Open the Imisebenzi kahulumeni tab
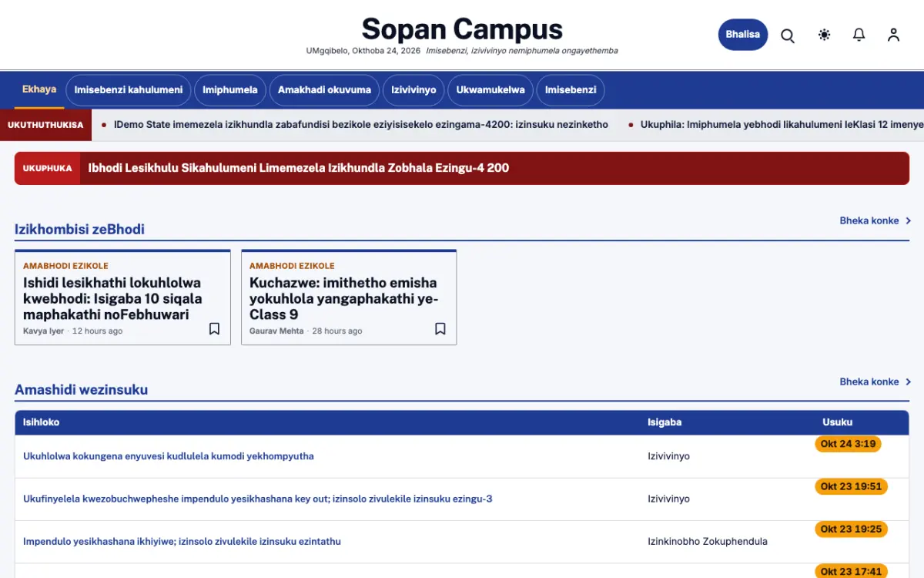 (x=129, y=90)
